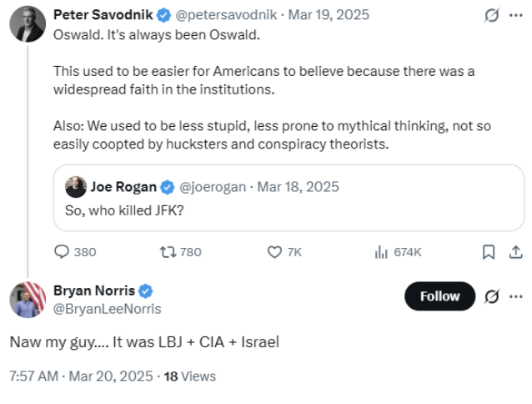
Task: Open more options on Bryan Norris's reply
Action: tap(516, 296)
